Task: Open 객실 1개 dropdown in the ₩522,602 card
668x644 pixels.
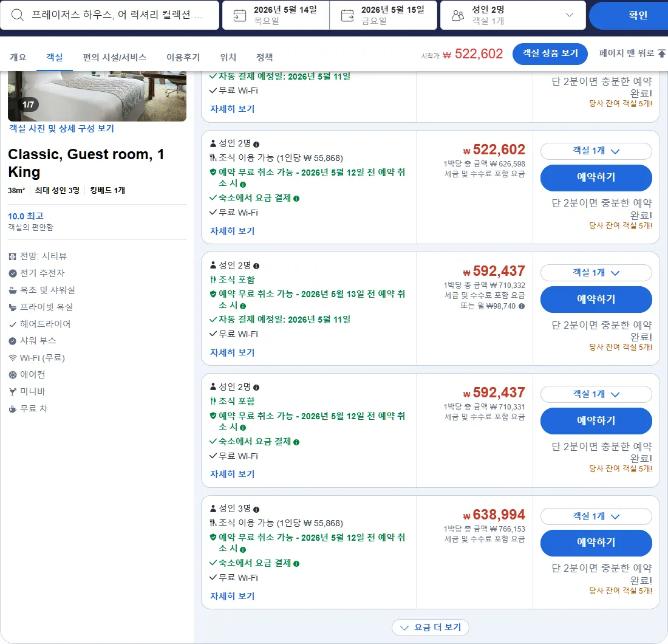Action: 596,151
